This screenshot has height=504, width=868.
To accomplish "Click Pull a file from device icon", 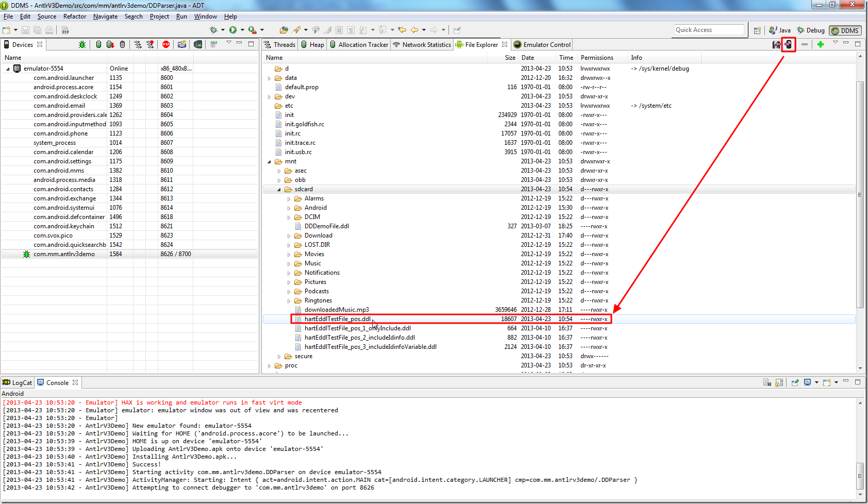I will (x=776, y=45).
